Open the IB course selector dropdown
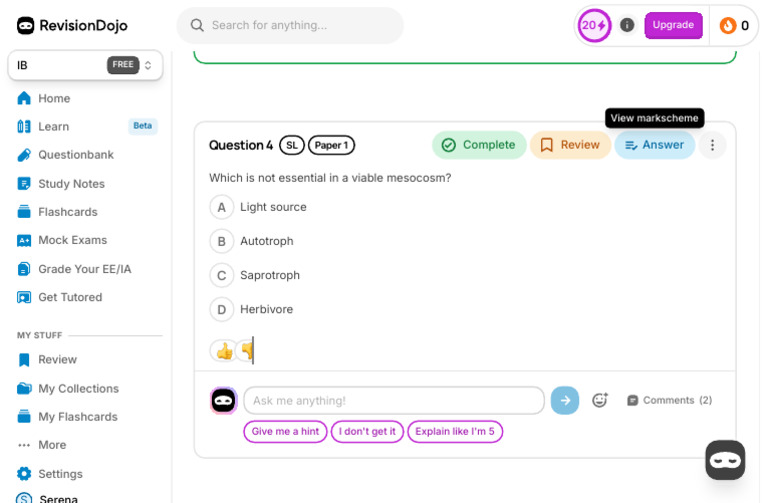The height and width of the screenshot is (503, 768). [x=85, y=65]
